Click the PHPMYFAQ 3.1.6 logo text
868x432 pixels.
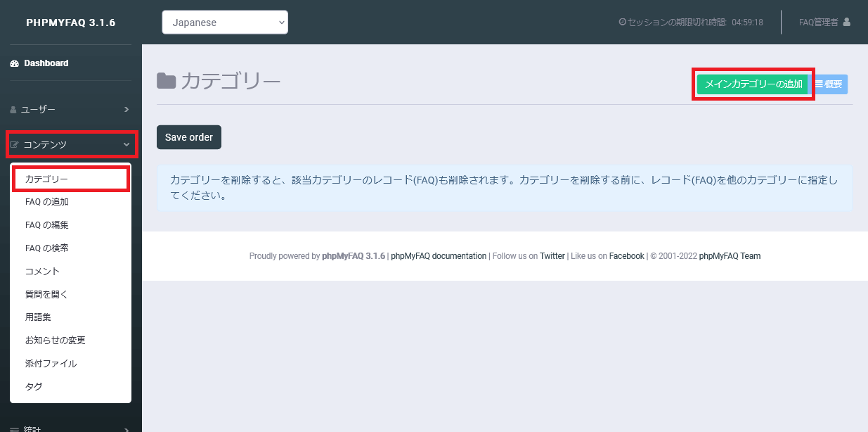(70, 23)
